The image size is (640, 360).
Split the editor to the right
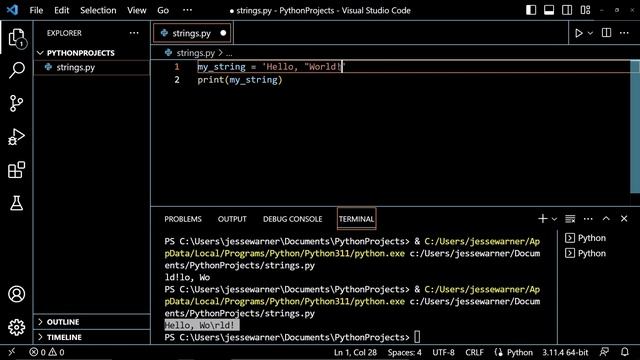pyautogui.click(x=607, y=33)
